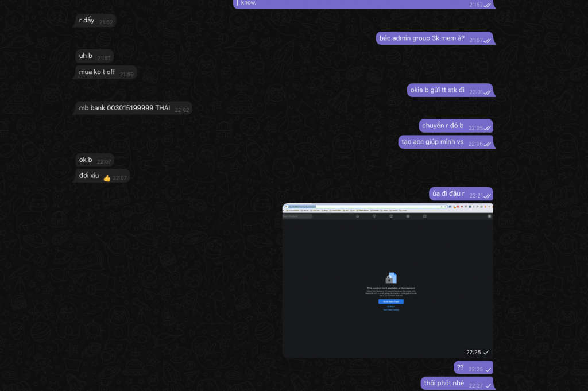Image resolution: width=588 pixels, height=391 pixels.
Task: Click the blue "Go to News Feed" button in the screenshot
Action: [390, 301]
